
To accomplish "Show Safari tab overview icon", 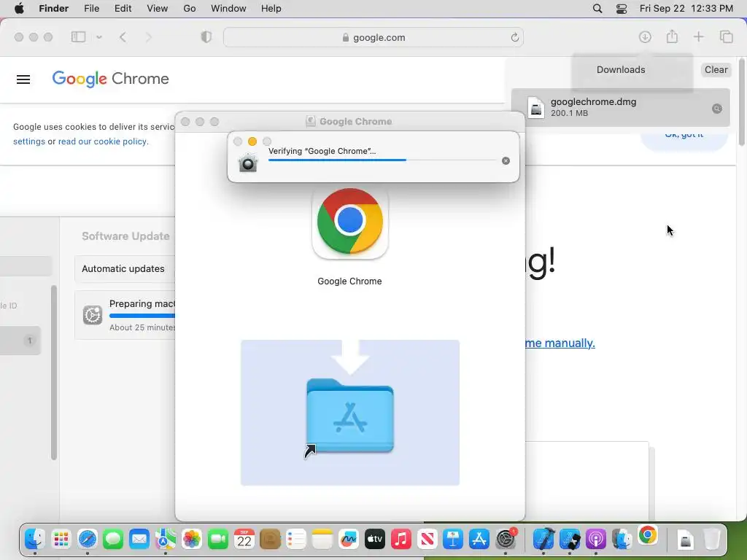I will (726, 36).
